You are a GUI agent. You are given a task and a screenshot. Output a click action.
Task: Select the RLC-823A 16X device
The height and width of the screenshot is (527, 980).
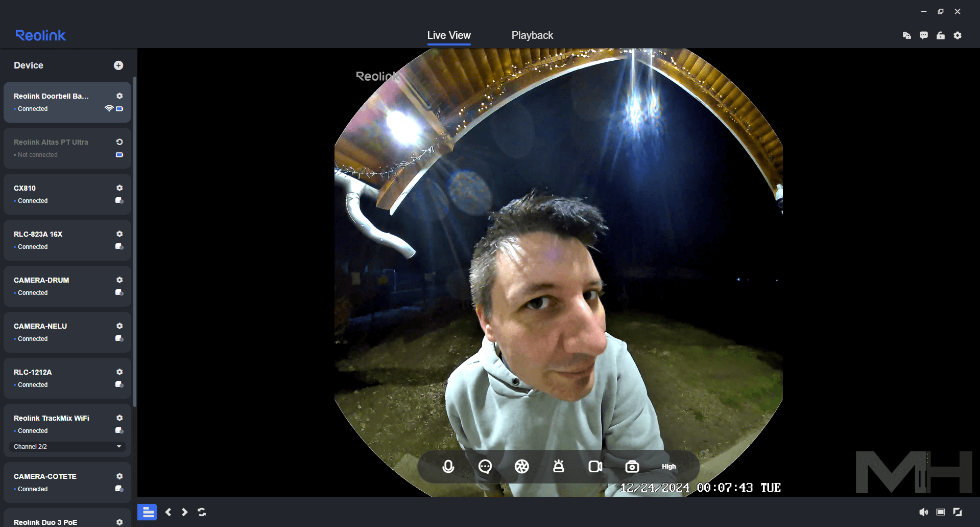click(x=67, y=240)
